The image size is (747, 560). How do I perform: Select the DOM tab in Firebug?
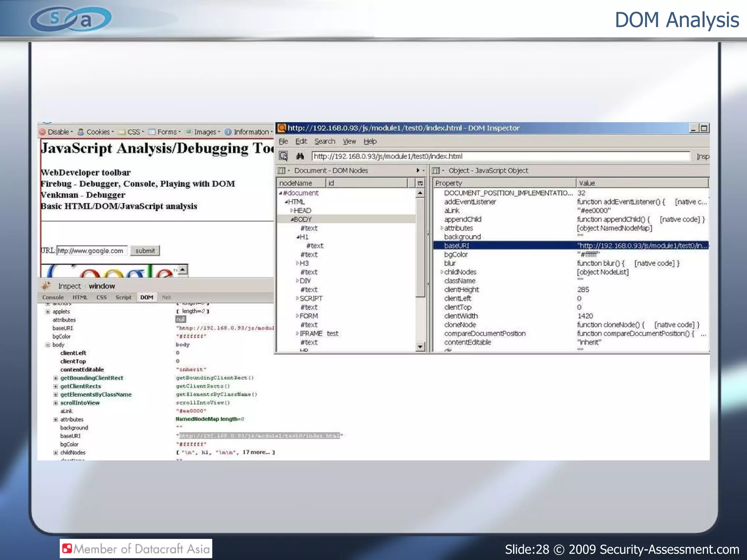147,297
